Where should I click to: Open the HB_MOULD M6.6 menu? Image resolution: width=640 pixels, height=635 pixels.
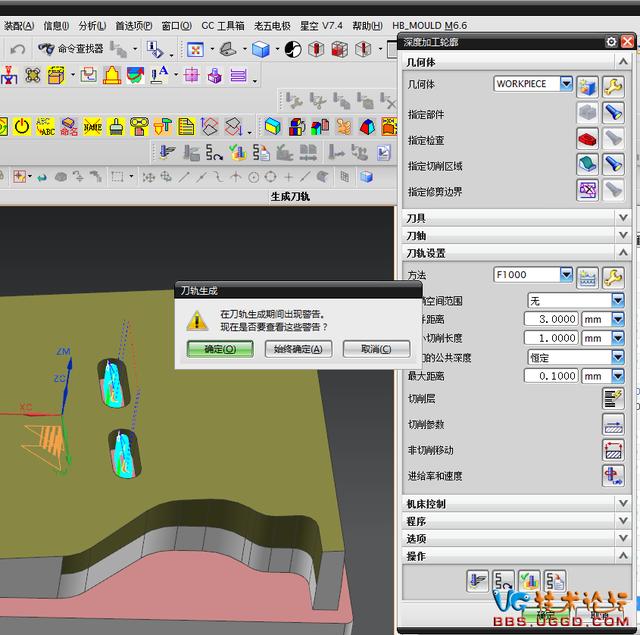(429, 26)
